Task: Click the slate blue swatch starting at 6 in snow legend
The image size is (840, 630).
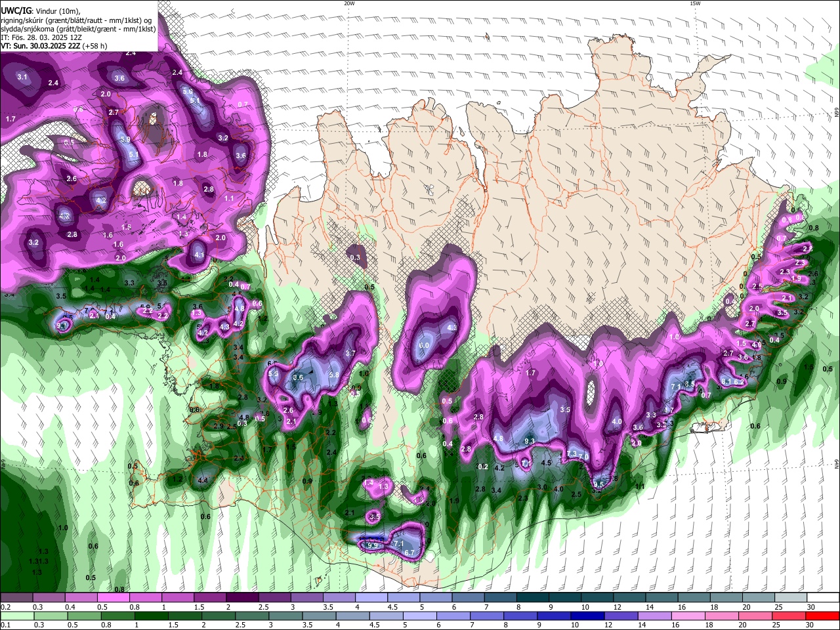Action: [x=467, y=598]
